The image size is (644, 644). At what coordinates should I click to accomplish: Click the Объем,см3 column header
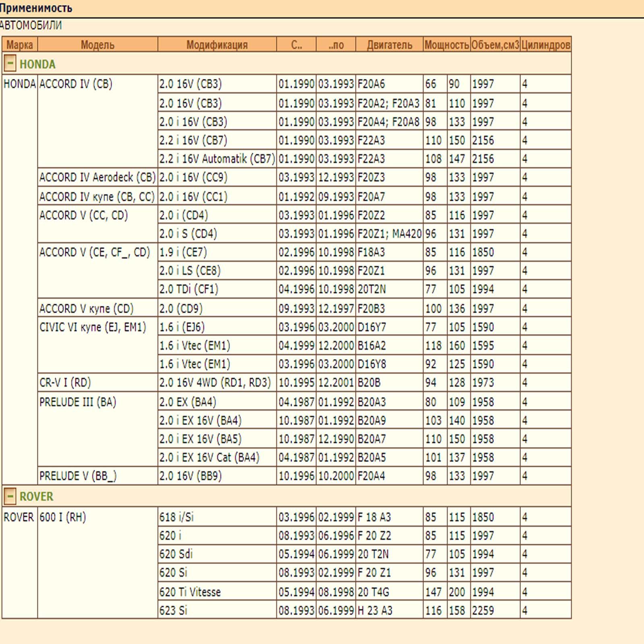pyautogui.click(x=495, y=45)
